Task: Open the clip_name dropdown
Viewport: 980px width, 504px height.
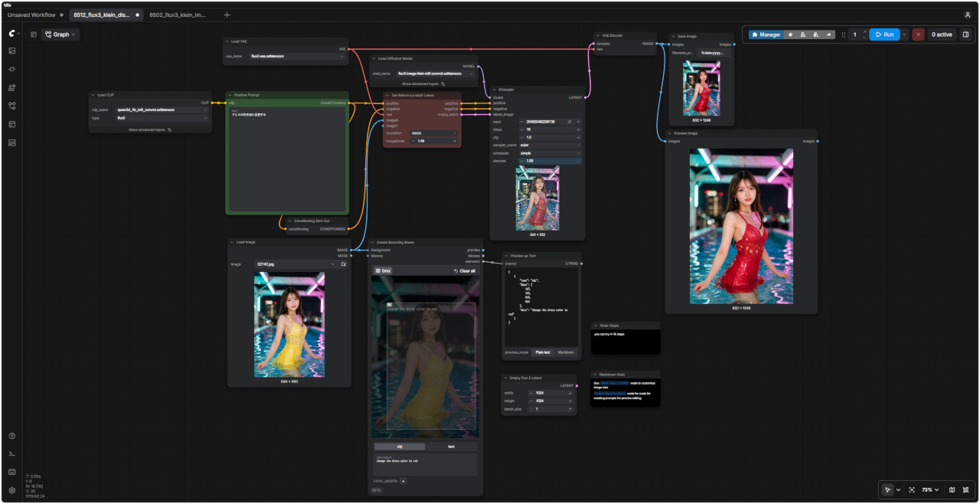Action: (162, 110)
